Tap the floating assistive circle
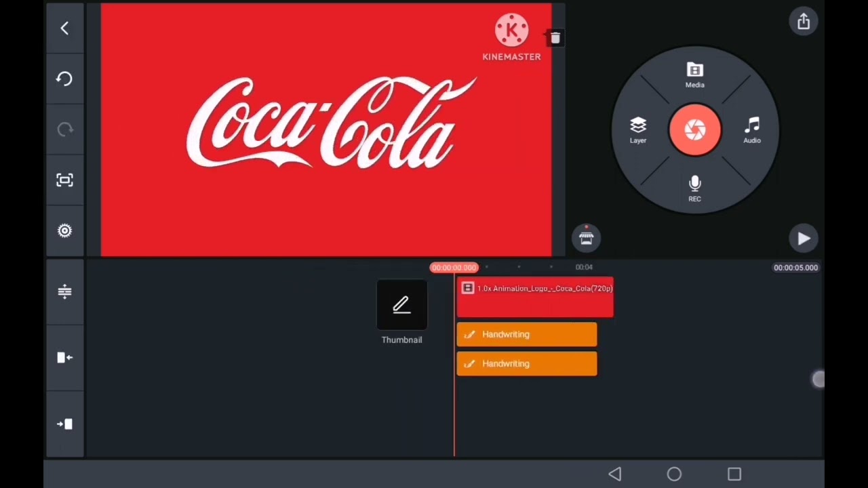 (818, 380)
